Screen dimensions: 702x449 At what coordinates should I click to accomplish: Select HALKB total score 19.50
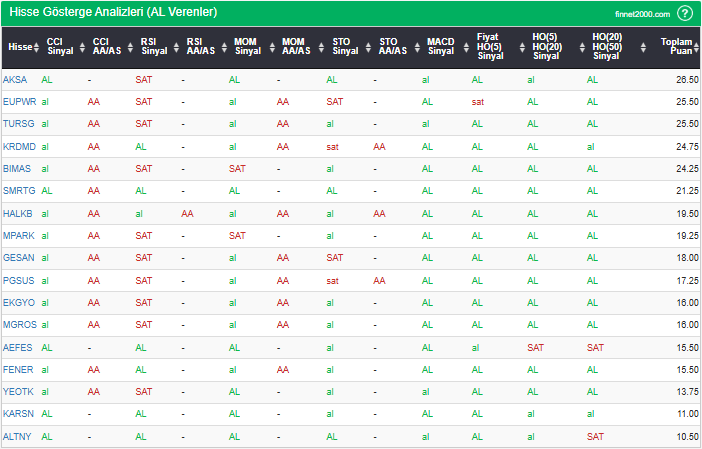coord(687,214)
